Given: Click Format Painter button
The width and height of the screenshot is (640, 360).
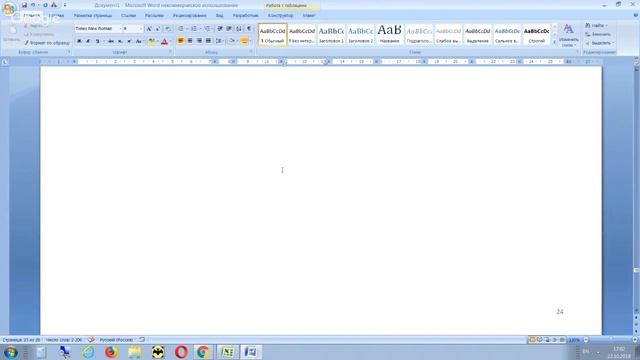Looking at the screenshot, I should click(x=47, y=43).
